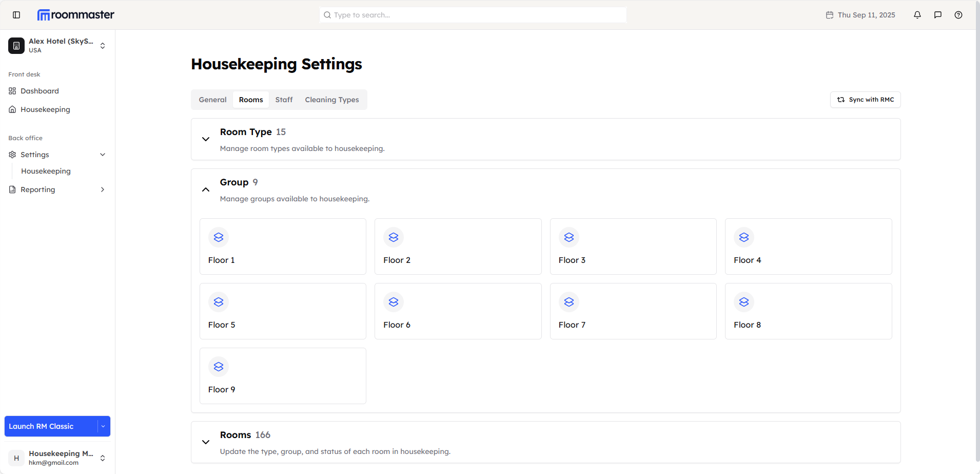This screenshot has width=980, height=474.
Task: Switch to the Staff tab
Action: (284, 100)
